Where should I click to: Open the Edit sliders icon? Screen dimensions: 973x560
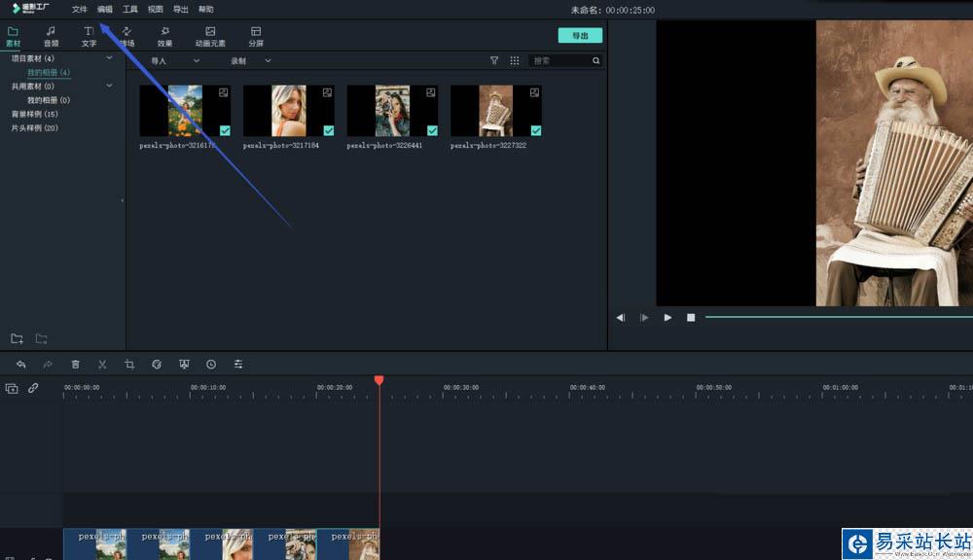[x=238, y=365]
